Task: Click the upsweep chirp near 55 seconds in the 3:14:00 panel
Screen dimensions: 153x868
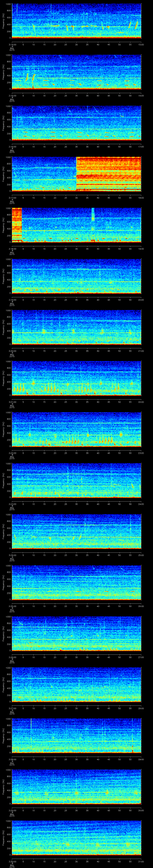Action: pyautogui.click(x=130, y=25)
